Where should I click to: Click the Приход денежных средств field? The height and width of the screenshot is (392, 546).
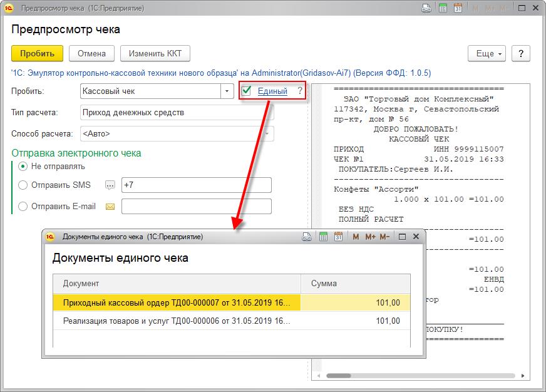[177, 113]
